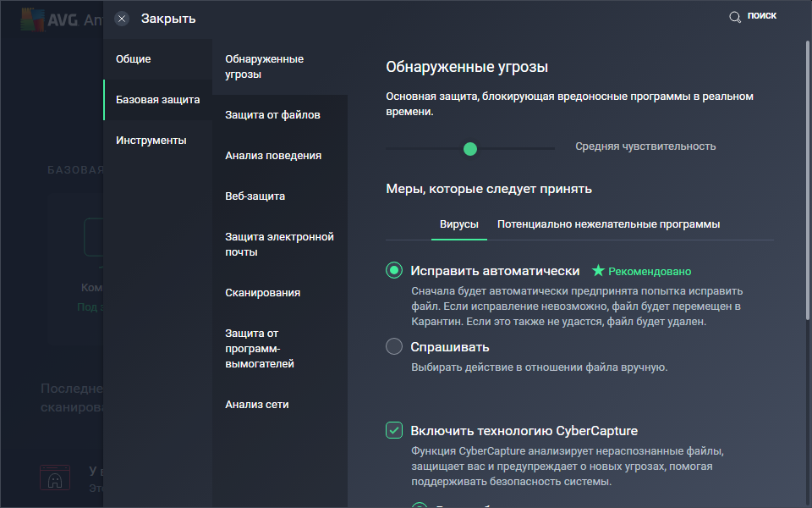The height and width of the screenshot is (508, 812).
Task: Toggle Включить технологию CyberCapture checkbox
Action: pyautogui.click(x=394, y=430)
